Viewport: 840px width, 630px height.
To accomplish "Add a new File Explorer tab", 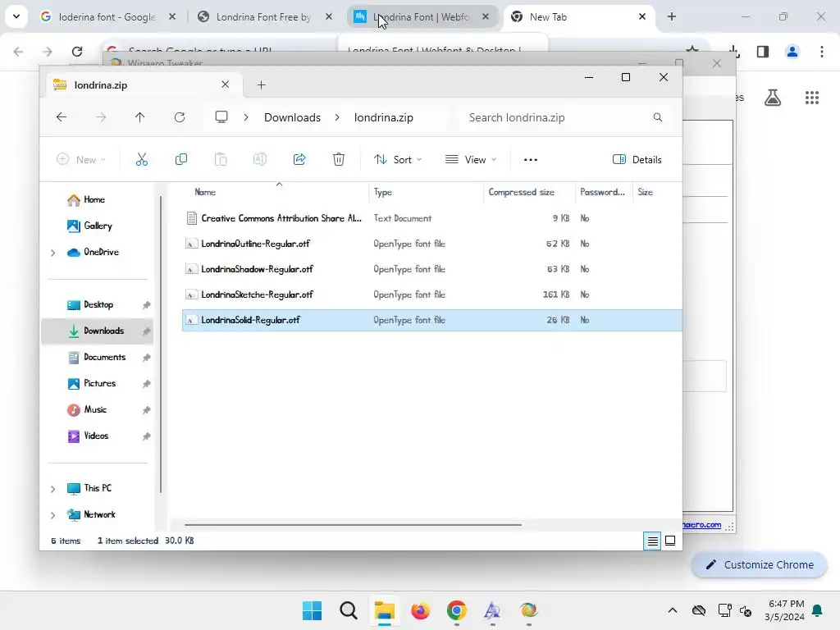I will [262, 84].
